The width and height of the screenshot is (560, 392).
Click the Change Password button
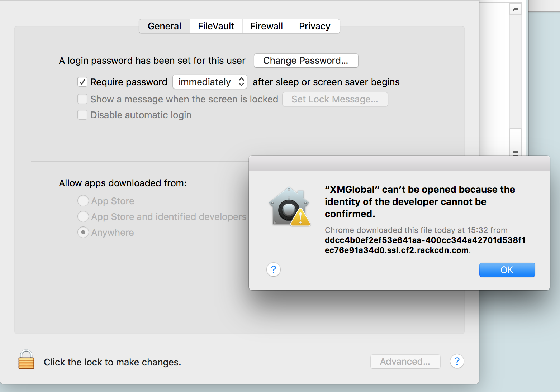[306, 61]
